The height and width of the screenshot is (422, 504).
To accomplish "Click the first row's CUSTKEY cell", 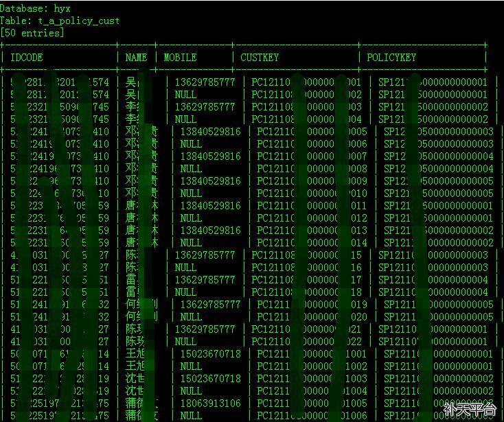I will 306,82.
